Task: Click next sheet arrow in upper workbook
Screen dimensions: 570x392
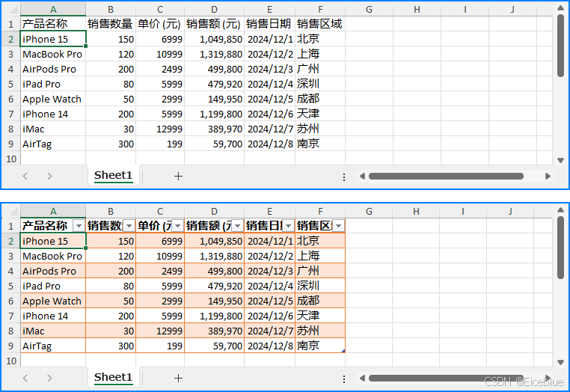Action: point(49,177)
